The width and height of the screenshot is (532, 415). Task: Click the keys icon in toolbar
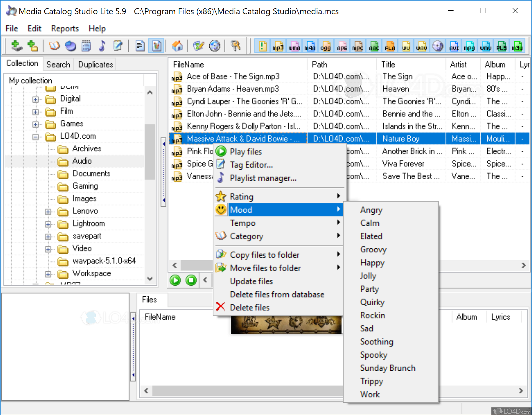click(x=236, y=46)
